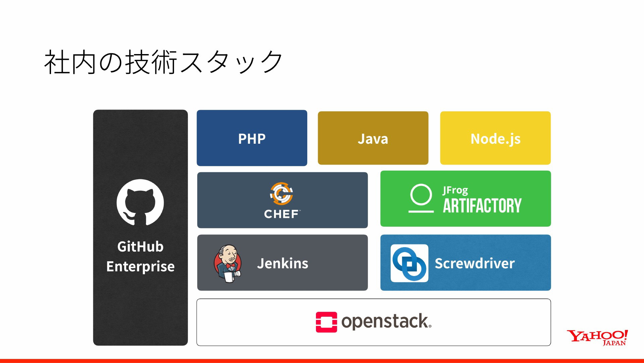Click the CHEF wordmark text

282,214
